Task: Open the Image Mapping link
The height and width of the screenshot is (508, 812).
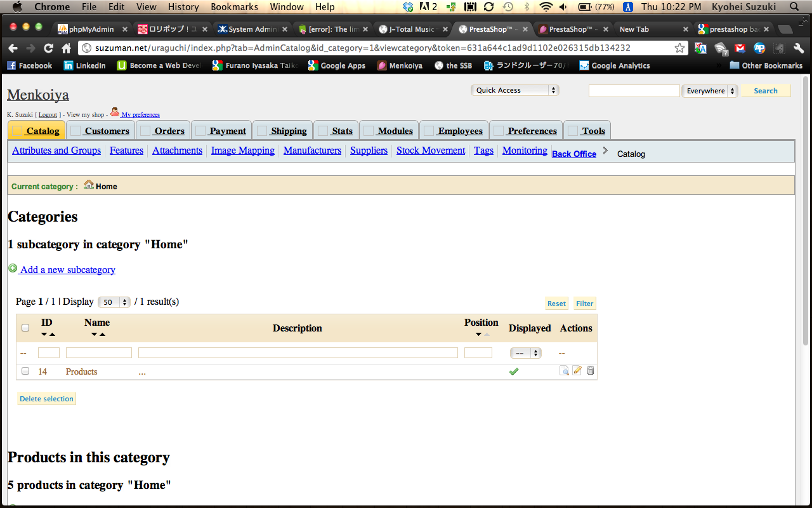Action: point(243,150)
